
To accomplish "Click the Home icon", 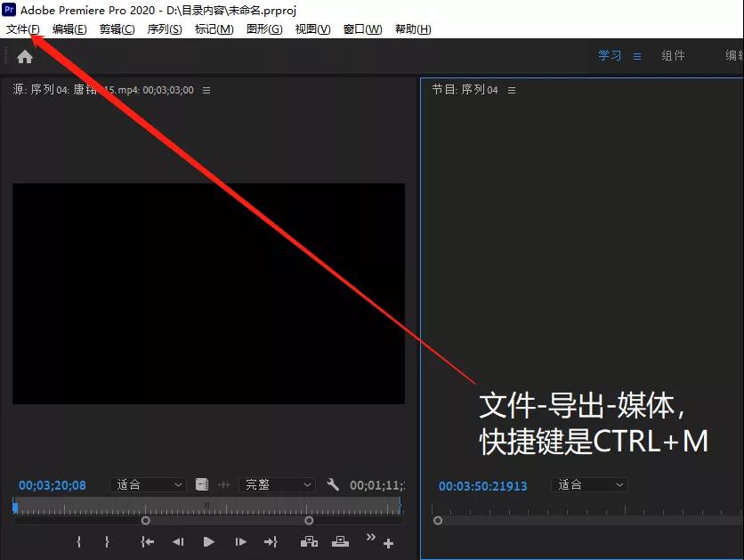I will (x=25, y=57).
